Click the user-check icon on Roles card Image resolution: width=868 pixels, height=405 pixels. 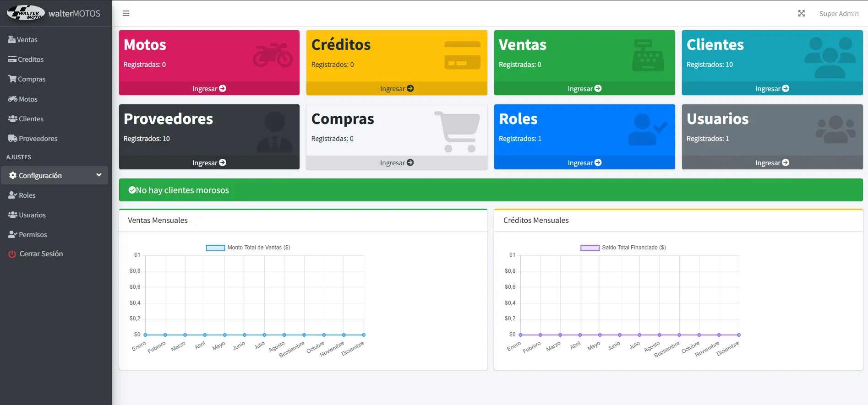[x=648, y=130]
